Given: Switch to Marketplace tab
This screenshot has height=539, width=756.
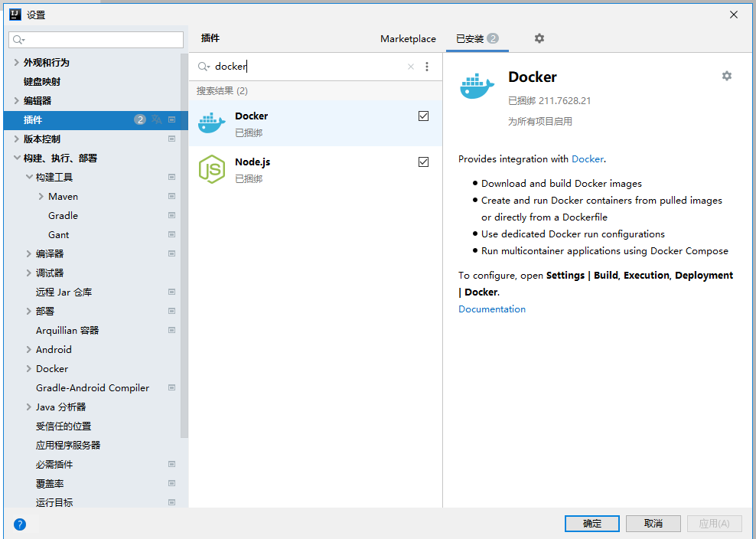Looking at the screenshot, I should [408, 38].
